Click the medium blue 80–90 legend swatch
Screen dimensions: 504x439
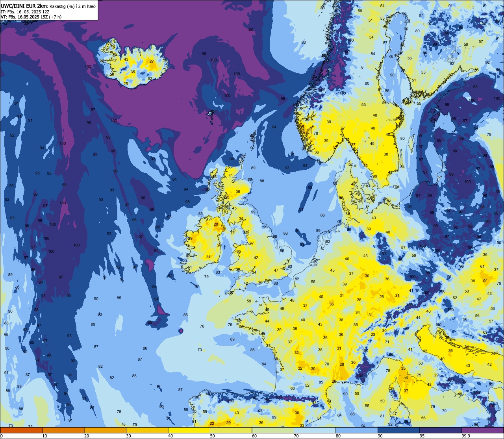(357, 430)
